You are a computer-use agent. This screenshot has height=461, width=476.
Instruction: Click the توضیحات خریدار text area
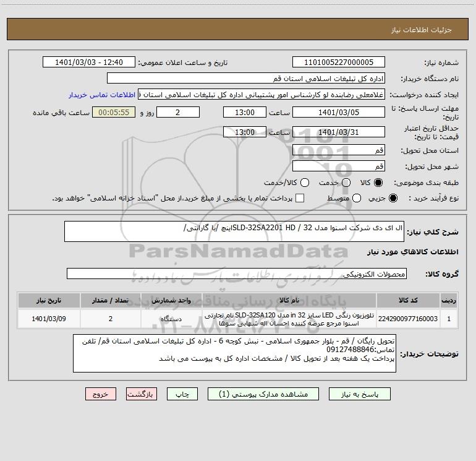234,353
